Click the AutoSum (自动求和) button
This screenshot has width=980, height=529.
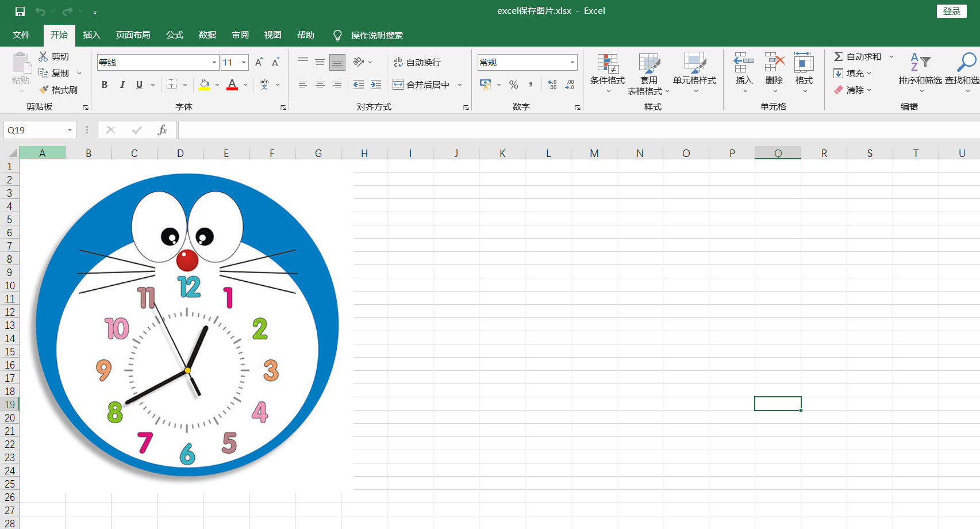[x=858, y=56]
